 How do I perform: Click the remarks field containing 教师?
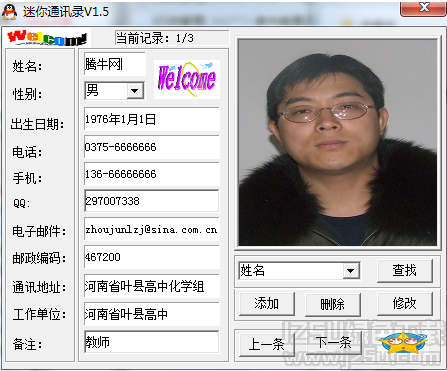[152, 342]
